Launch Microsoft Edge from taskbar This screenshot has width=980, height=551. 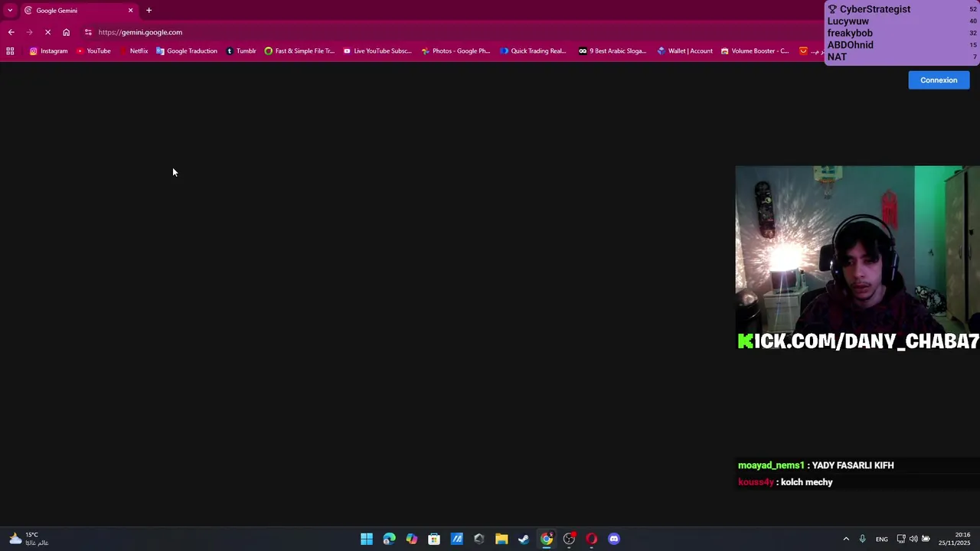[x=389, y=539]
